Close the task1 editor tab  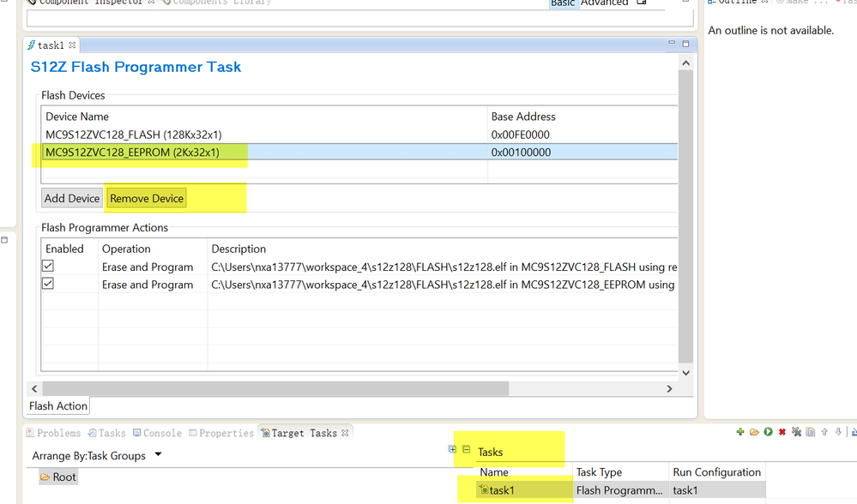point(72,45)
